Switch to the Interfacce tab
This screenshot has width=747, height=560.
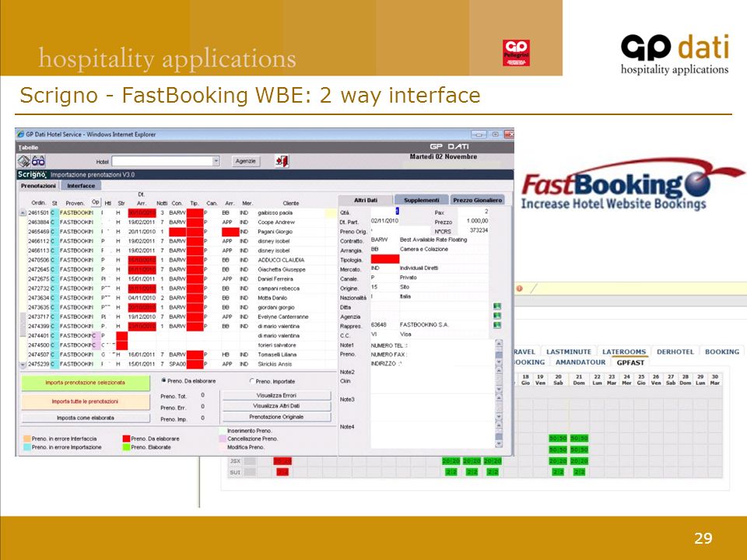[80, 186]
